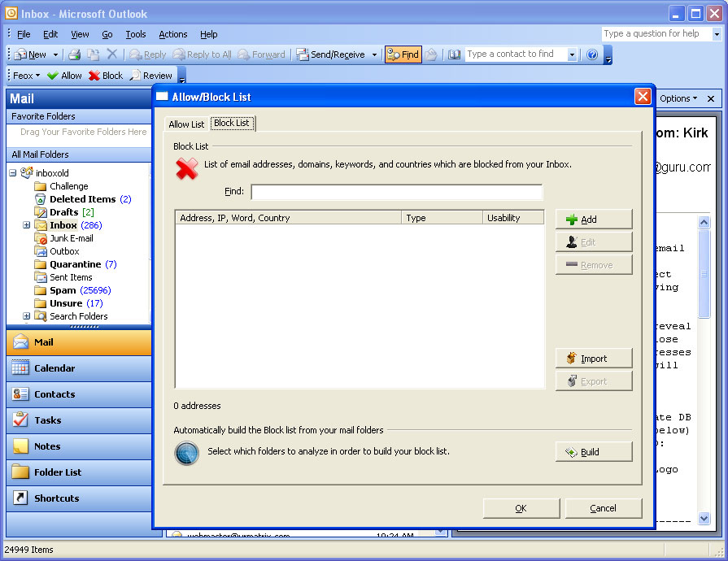The width and height of the screenshot is (728, 561).
Task: Open the Calendar navigation button
Action: click(x=79, y=368)
